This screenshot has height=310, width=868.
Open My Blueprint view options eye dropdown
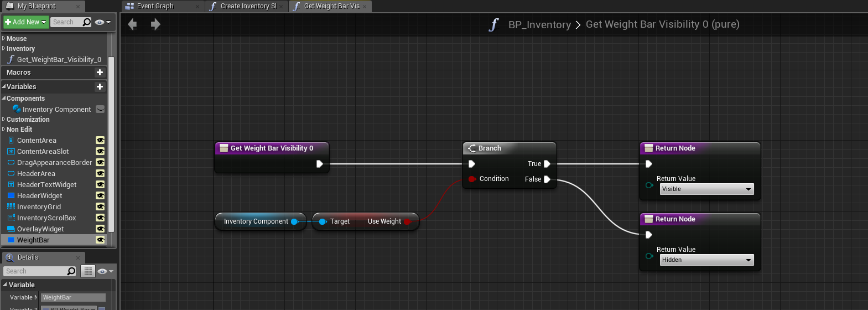tap(103, 22)
